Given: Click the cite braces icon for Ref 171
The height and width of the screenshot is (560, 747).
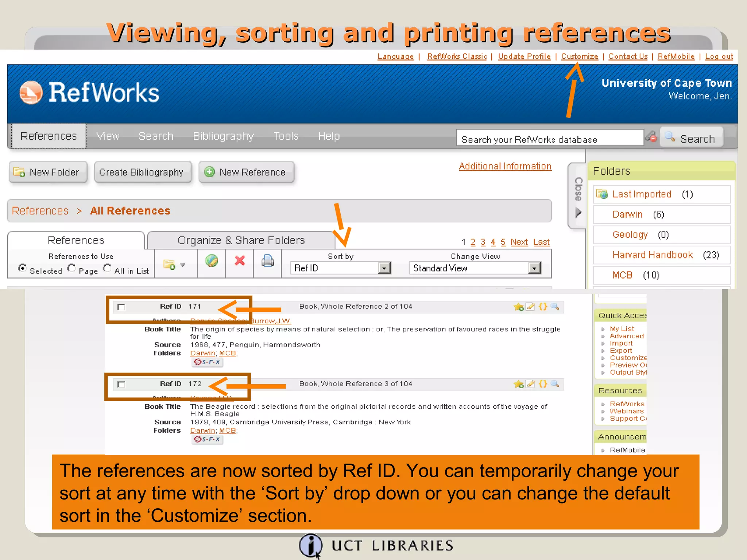Looking at the screenshot, I should tap(543, 307).
